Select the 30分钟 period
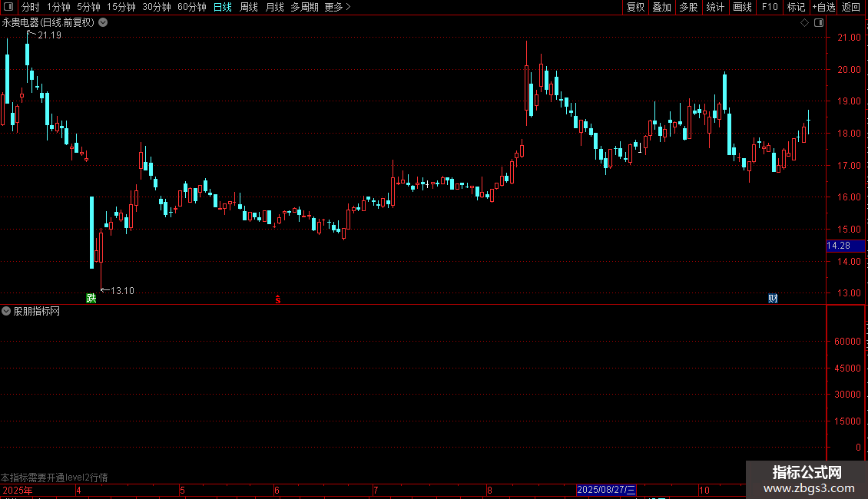Screen dimensions: 868x499 click(x=156, y=7)
